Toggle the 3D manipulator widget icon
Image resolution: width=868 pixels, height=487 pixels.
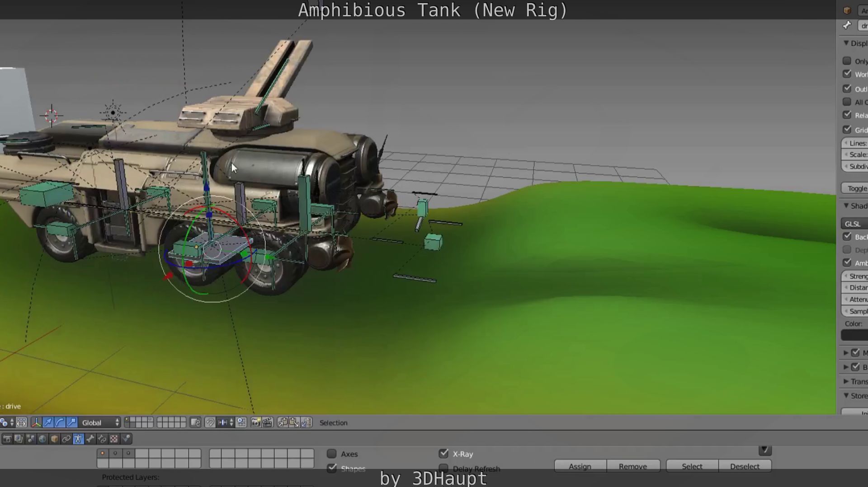coord(36,423)
